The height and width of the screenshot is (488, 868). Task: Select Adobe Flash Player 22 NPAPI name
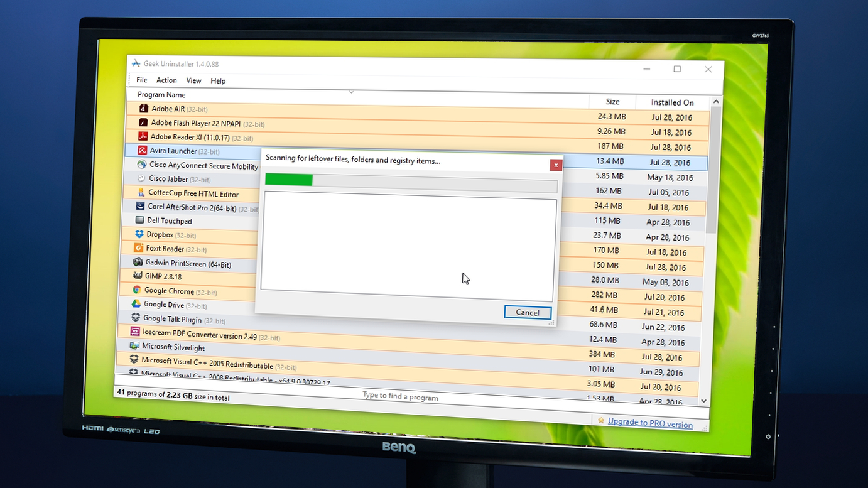click(x=196, y=123)
